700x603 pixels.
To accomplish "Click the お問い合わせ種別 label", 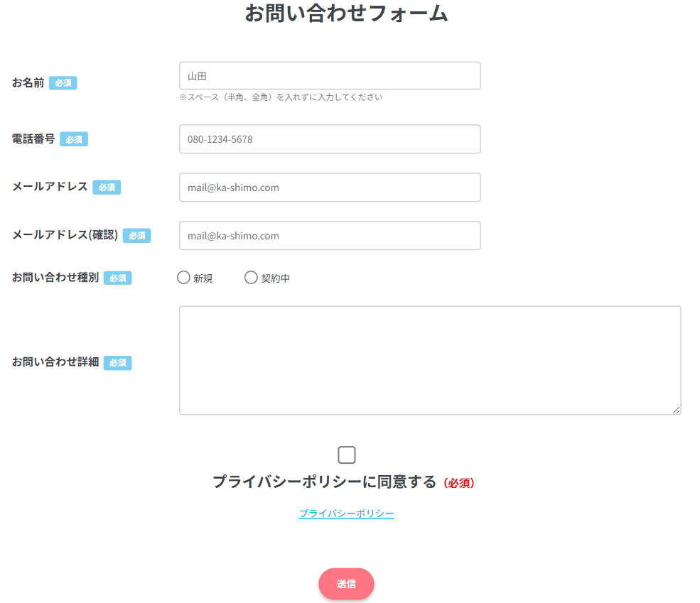I will pos(55,278).
